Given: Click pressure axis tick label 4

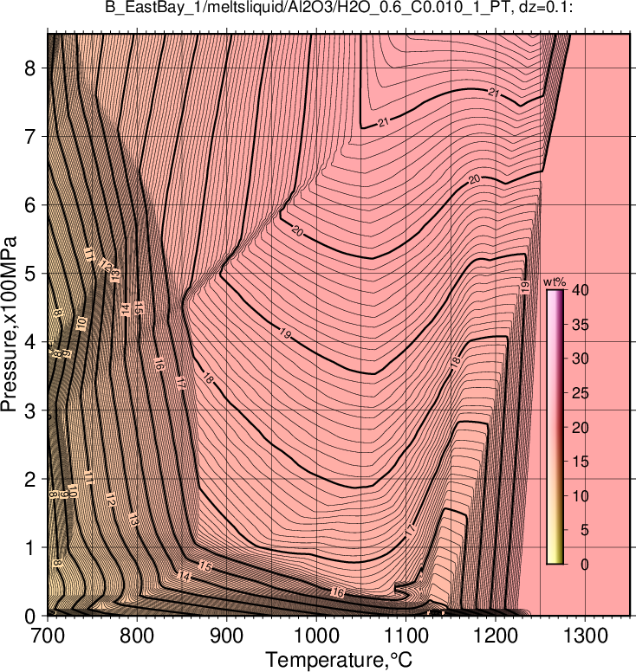Looking at the screenshot, I should [x=30, y=342].
